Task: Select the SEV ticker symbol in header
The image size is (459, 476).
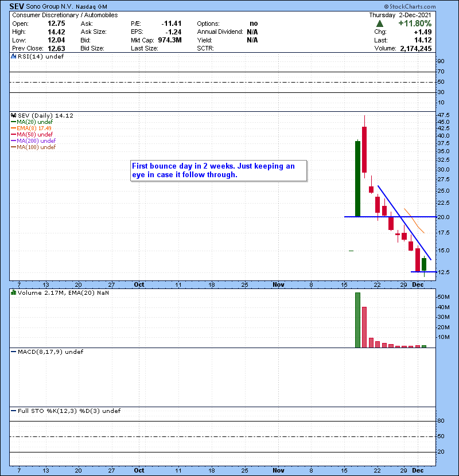Action: (x=16, y=6)
